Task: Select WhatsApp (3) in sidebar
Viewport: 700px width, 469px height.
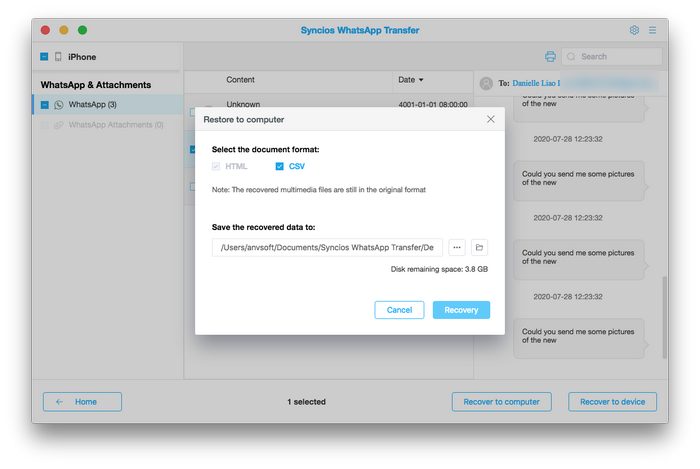Action: 108,104
